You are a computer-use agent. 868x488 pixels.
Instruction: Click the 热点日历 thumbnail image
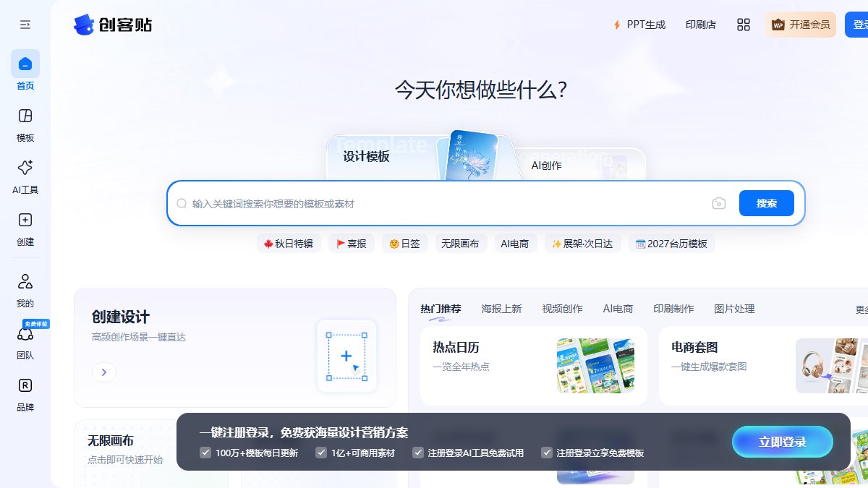click(595, 366)
